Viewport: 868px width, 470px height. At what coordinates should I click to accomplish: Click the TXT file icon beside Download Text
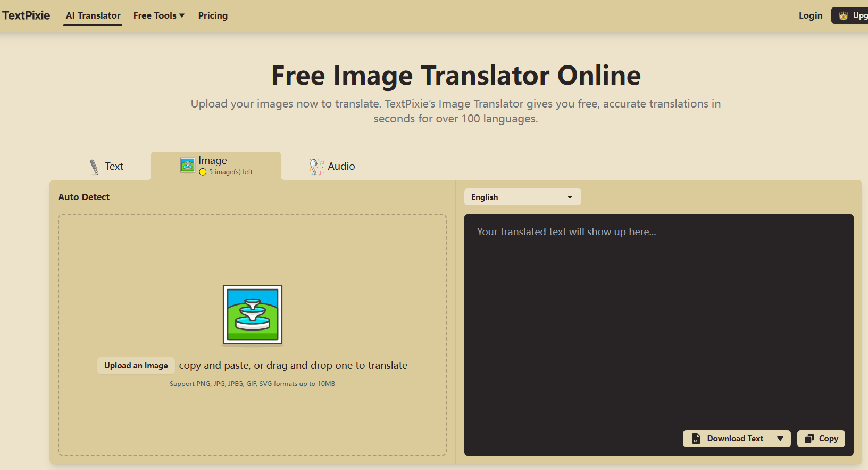coord(696,439)
